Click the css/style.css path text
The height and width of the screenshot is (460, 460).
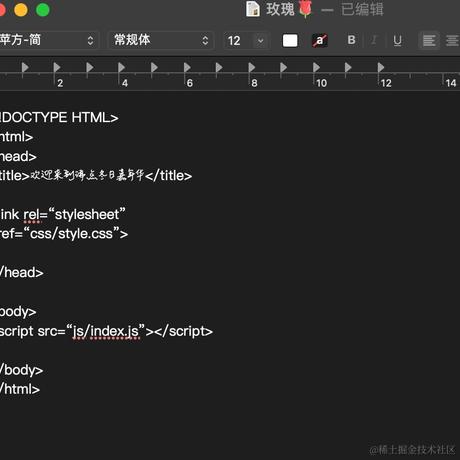[x=72, y=234]
